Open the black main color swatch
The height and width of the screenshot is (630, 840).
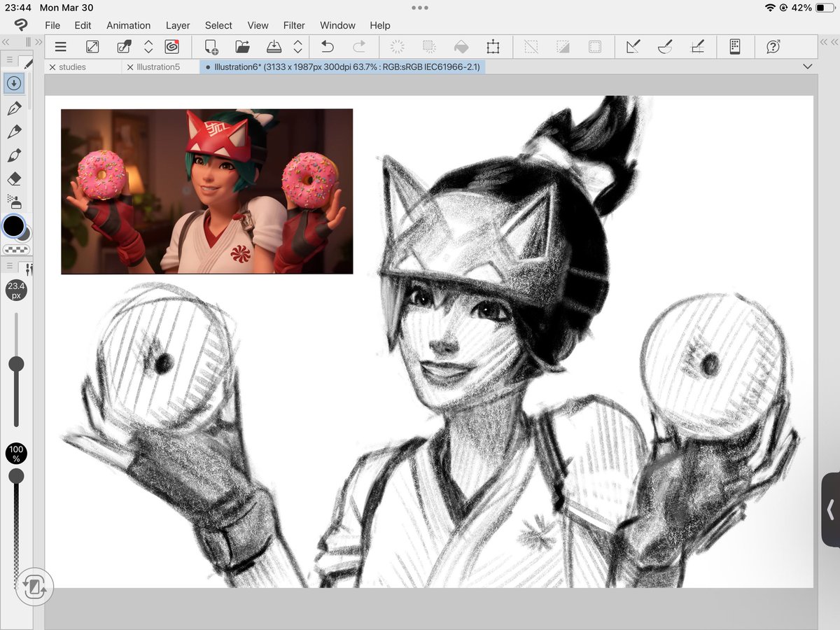(x=13, y=225)
